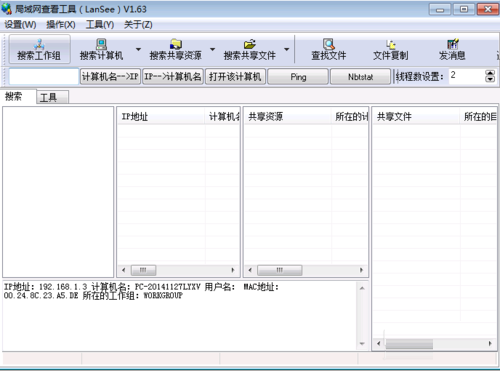Close the LanSee window
The height and width of the screenshot is (371, 500).
click(x=488, y=9)
